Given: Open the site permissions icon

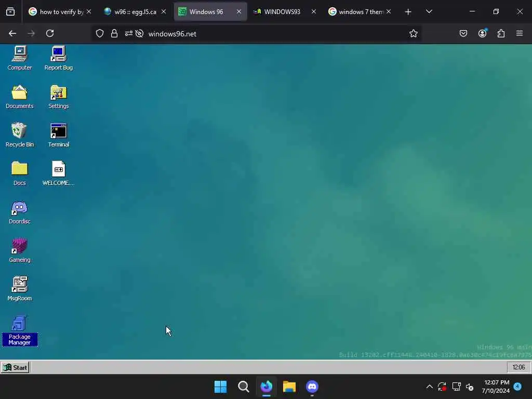Looking at the screenshot, I should coord(129,34).
